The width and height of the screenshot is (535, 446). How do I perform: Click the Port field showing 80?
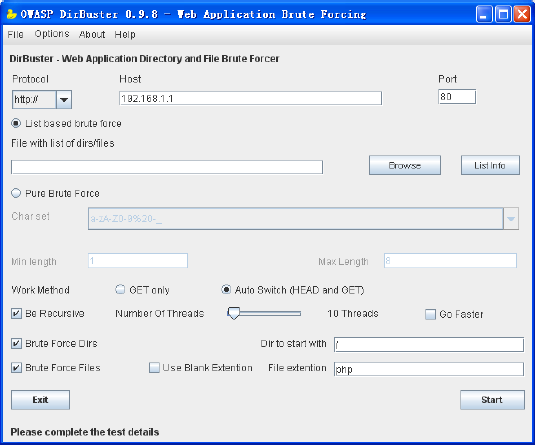click(457, 97)
